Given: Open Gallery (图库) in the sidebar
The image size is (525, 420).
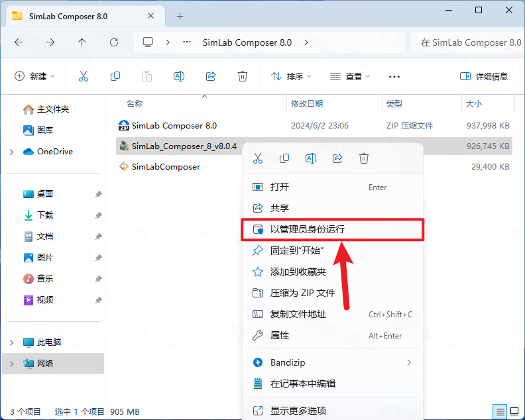Looking at the screenshot, I should tap(38, 130).
